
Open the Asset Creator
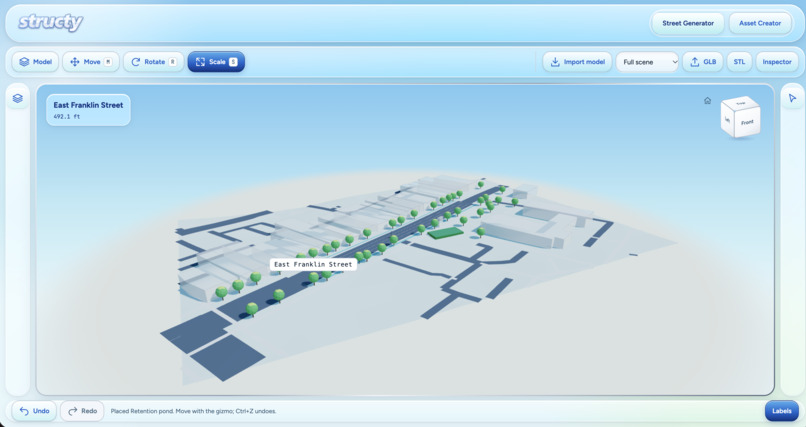pos(760,23)
